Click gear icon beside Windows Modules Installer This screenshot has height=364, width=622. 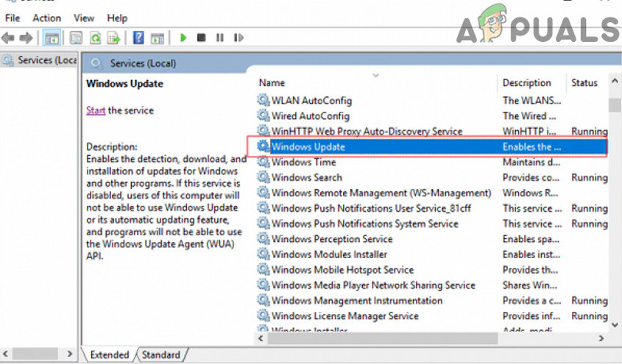coord(263,254)
